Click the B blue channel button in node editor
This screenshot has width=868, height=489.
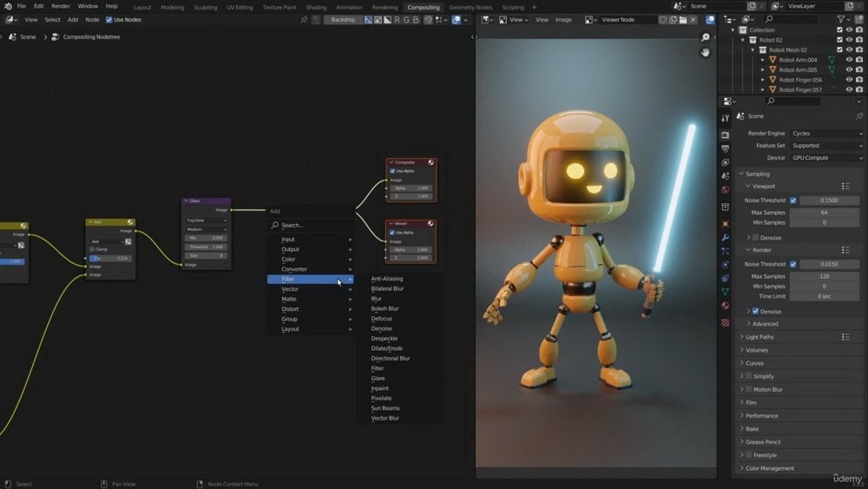coord(416,20)
